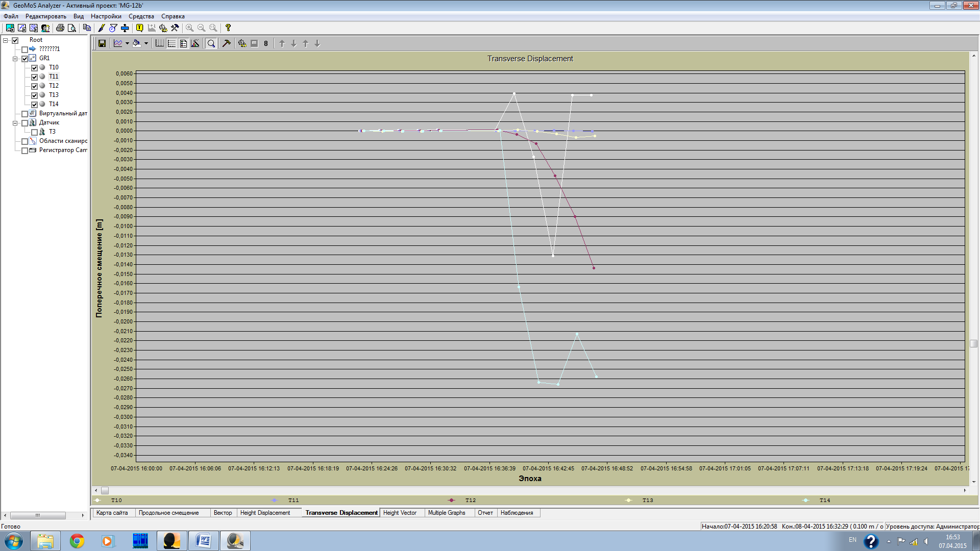Uncheck the T13 point checkbox

[35, 95]
